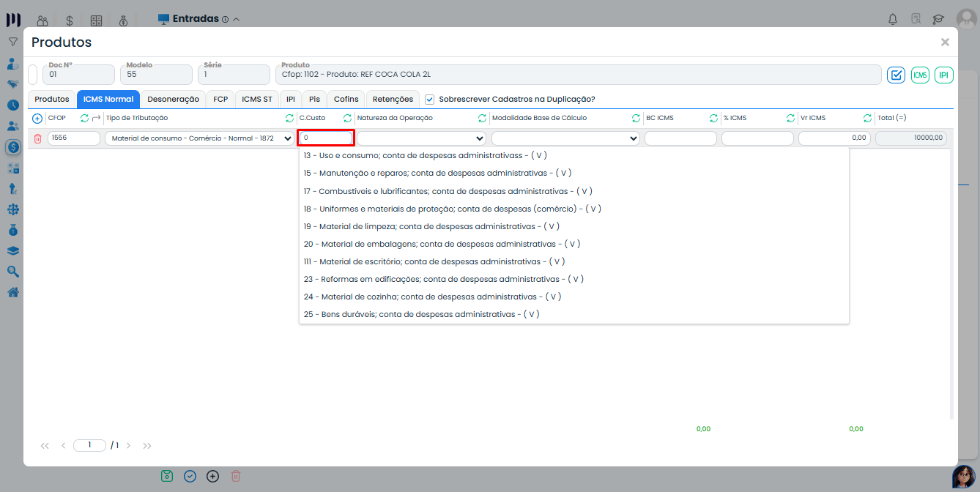
Task: Click the blue check-edit icon at top right
Action: (896, 75)
